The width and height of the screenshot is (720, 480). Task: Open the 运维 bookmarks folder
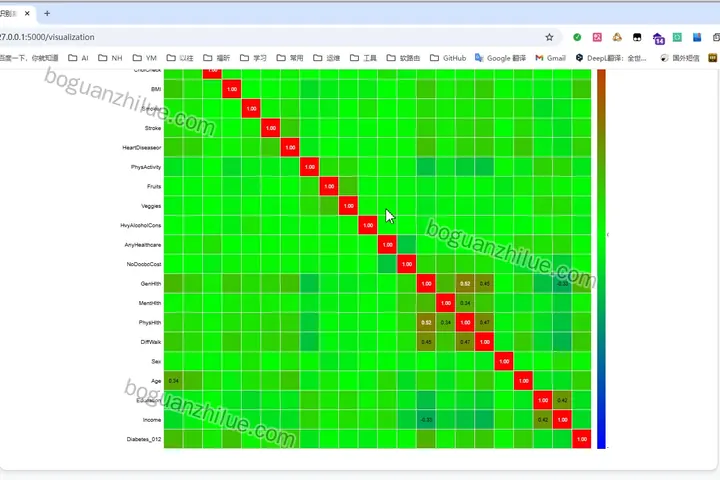326,58
